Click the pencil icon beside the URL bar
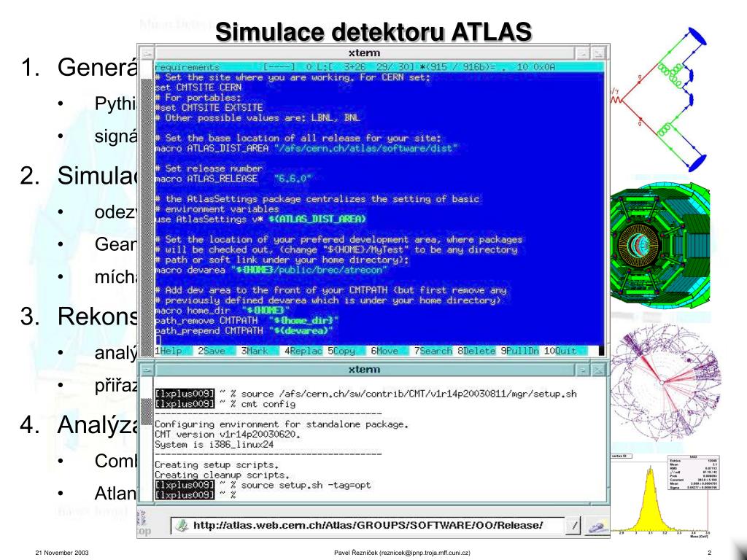Image resolution: width=747 pixels, height=560 pixels. pos(597,526)
